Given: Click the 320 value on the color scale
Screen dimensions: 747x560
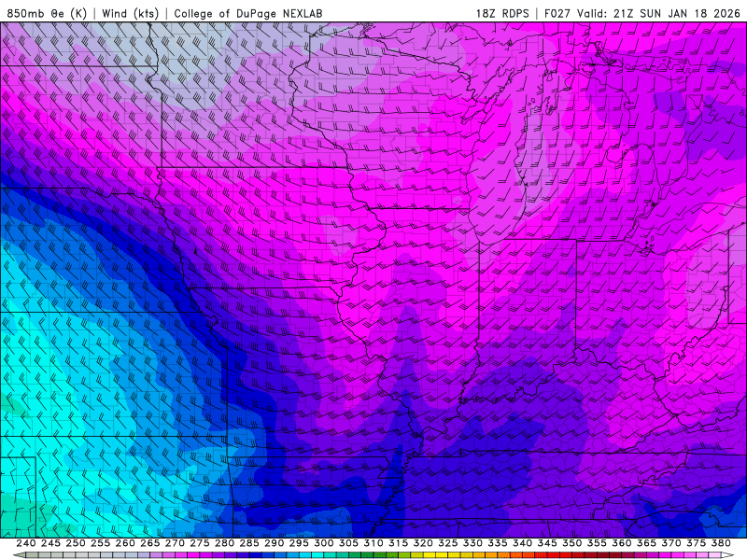Looking at the screenshot, I should [423, 543].
